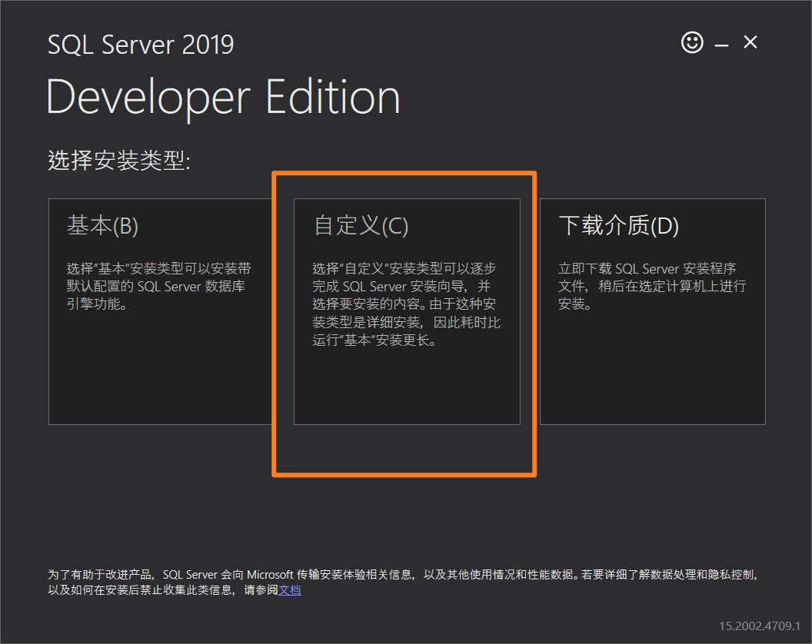This screenshot has width=812, height=644.
Task: Click the 选择安装类型: heading text
Action: 119,160
